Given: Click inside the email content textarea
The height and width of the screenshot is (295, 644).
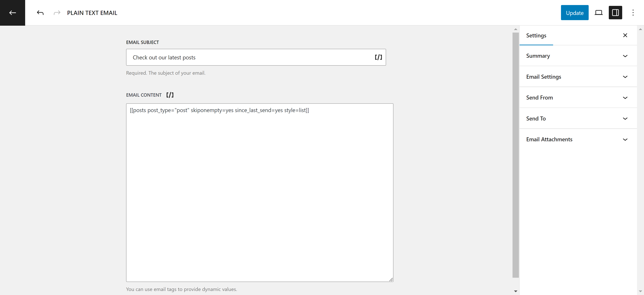Looking at the screenshot, I should coord(259,193).
